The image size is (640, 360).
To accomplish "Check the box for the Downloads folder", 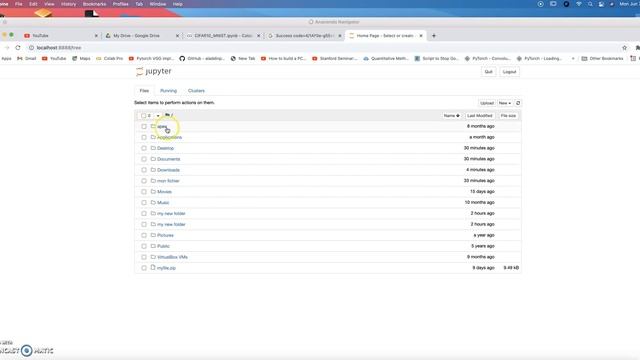I will coord(144,170).
